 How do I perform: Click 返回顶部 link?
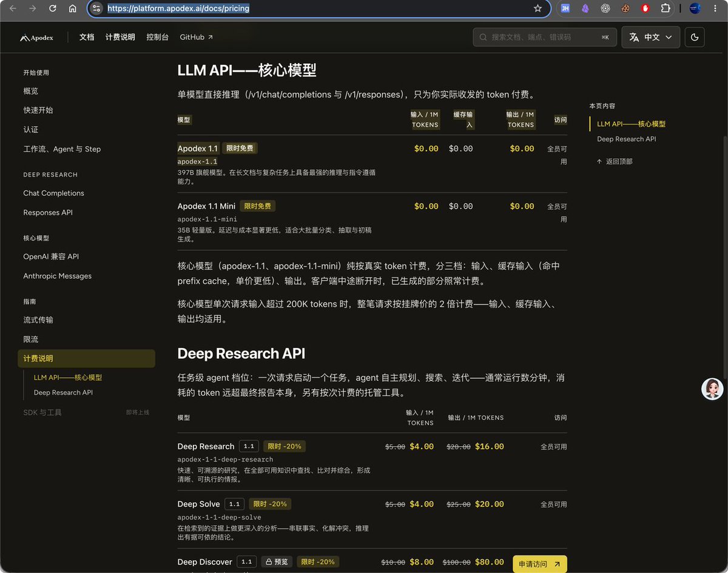(x=615, y=161)
